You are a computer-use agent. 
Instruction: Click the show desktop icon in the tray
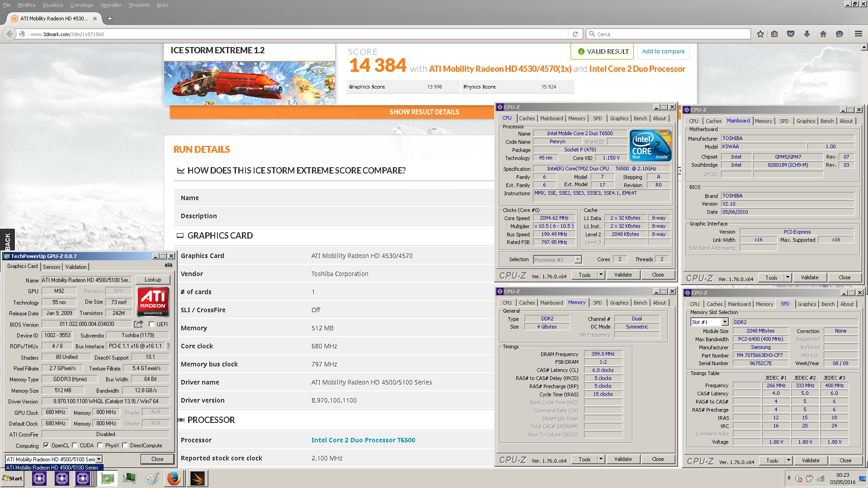[x=863, y=479]
